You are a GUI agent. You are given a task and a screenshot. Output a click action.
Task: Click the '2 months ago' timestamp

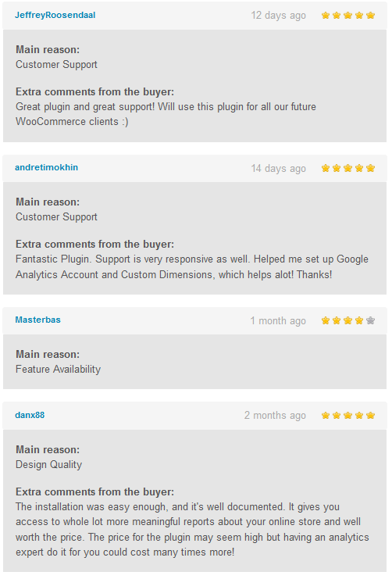275,416
